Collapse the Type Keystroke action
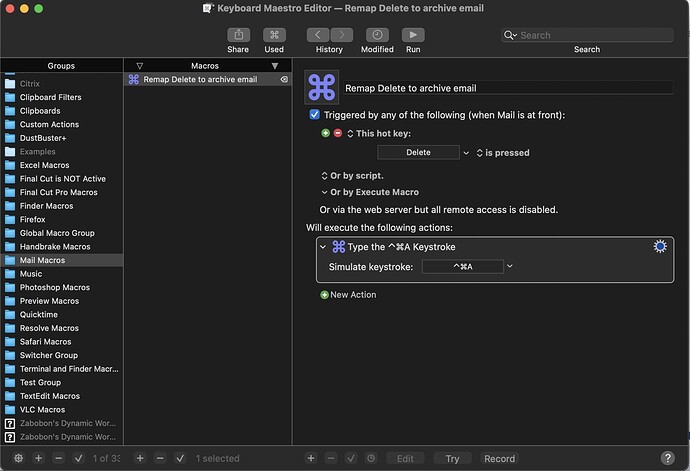 (x=323, y=247)
